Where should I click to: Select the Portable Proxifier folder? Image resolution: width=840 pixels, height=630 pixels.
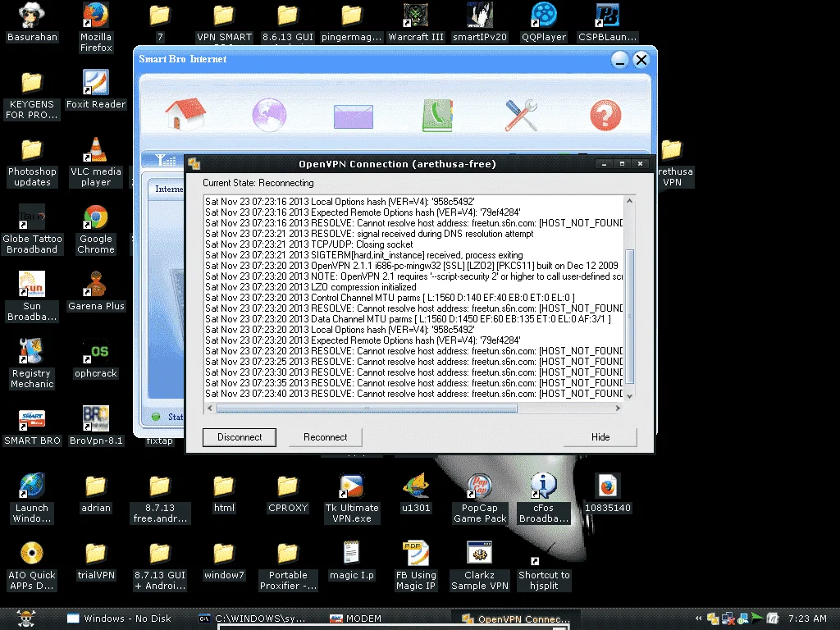pos(288,566)
